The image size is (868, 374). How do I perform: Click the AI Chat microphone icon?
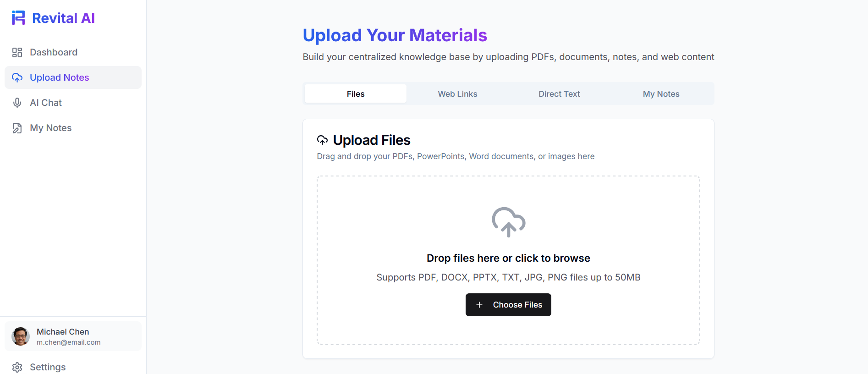17,103
